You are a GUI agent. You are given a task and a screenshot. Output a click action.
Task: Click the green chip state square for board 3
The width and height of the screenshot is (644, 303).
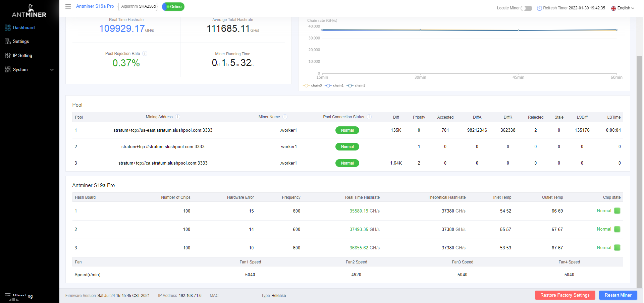617,248
